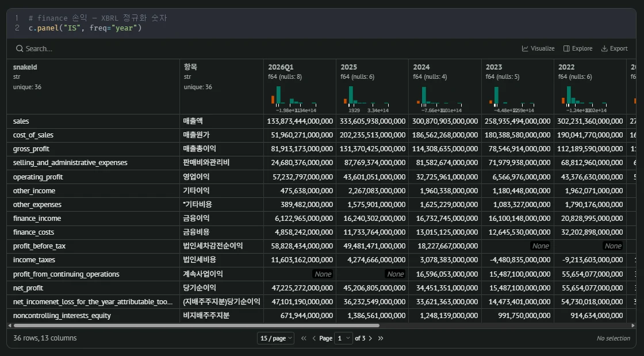Open the 15 / page dropdown
The height and width of the screenshot is (356, 644).
(x=275, y=338)
